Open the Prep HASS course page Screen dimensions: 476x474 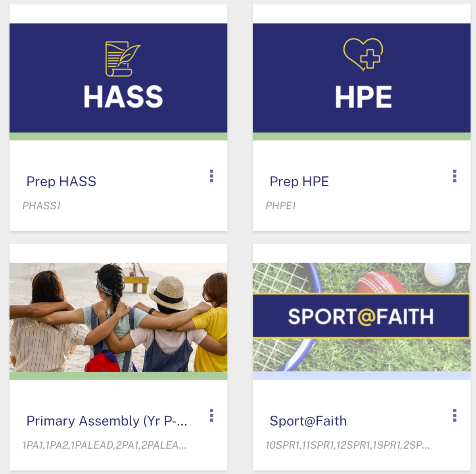coord(61,181)
